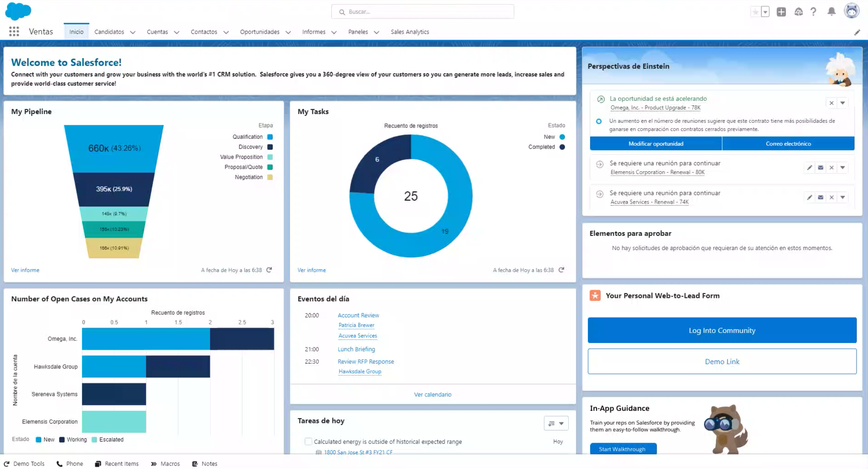Screen dimensions: 868x469
Task: Open the notifications bell
Action: [831, 12]
